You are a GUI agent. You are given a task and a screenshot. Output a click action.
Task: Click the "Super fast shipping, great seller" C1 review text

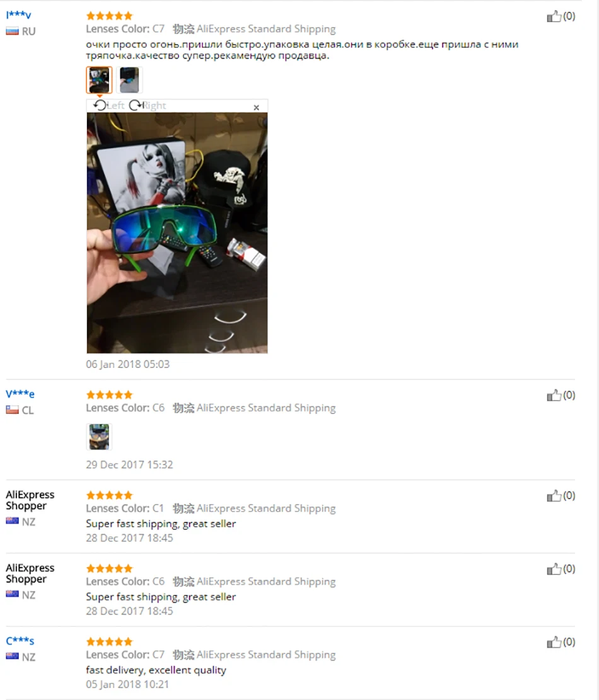coord(161,524)
